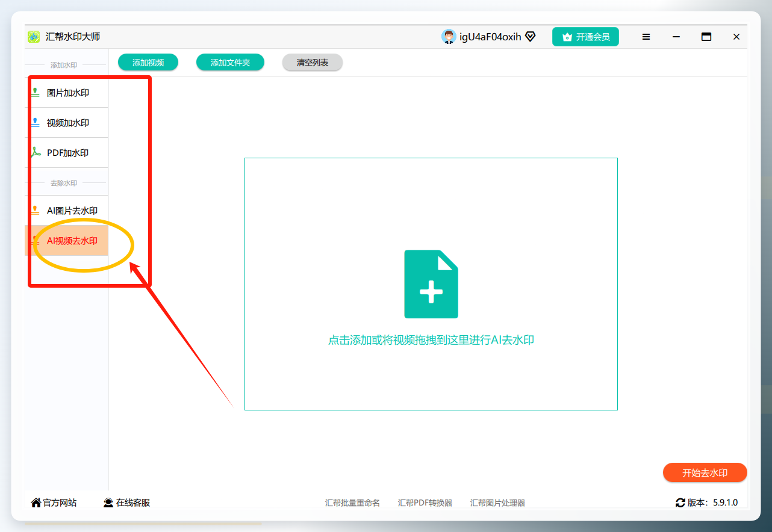Open the 官方网站 link
This screenshot has height=532, width=772.
click(54, 503)
